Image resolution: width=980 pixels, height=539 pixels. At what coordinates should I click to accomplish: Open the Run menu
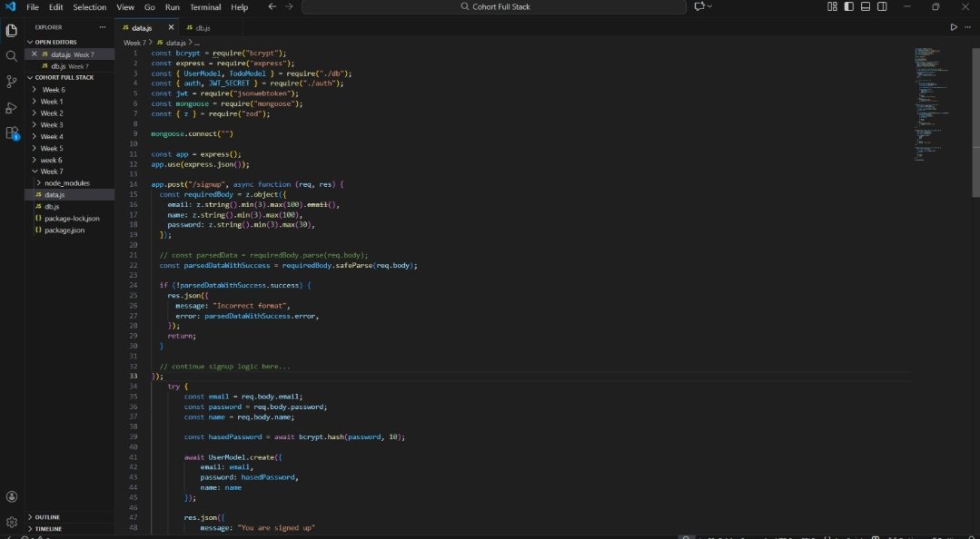click(x=172, y=7)
